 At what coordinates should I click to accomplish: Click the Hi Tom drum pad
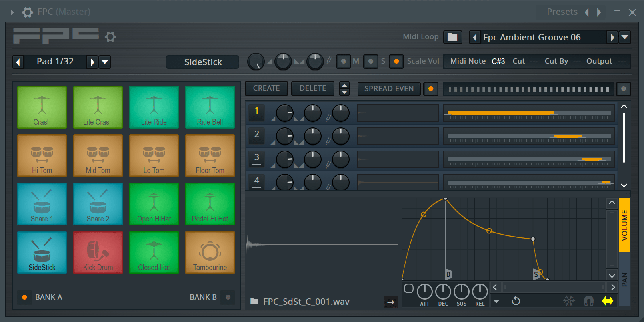click(42, 155)
